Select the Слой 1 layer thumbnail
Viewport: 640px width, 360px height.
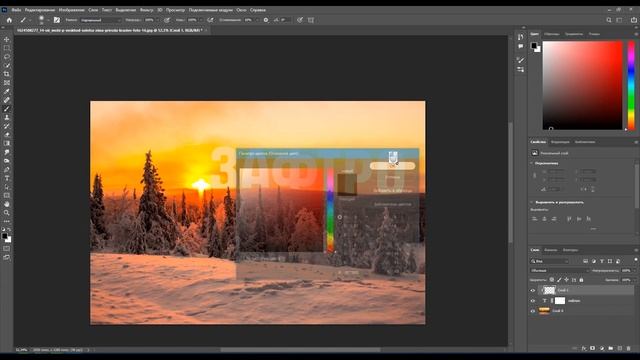(x=549, y=290)
